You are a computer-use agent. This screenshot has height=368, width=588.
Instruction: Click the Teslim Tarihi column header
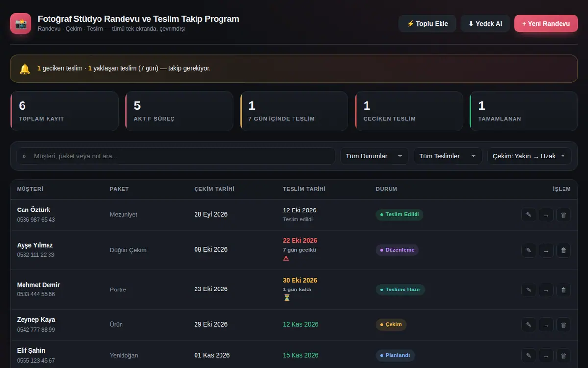tap(304, 189)
